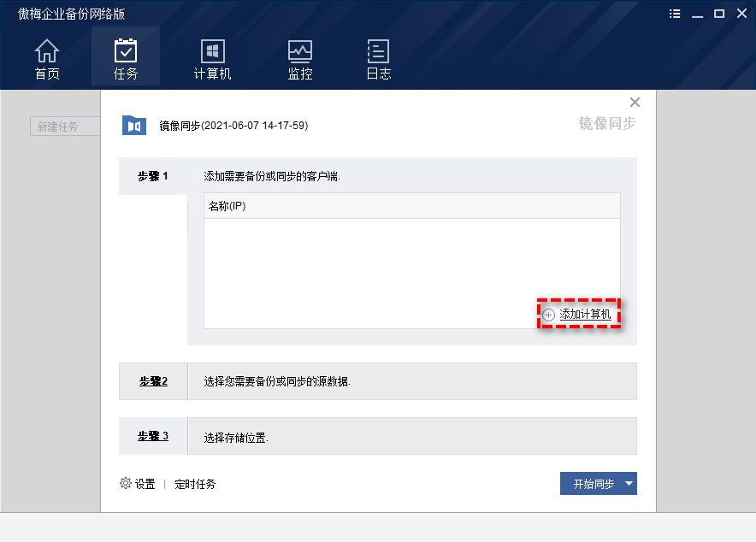
Task: Click the house icon above 首页
Action: pyautogui.click(x=47, y=50)
